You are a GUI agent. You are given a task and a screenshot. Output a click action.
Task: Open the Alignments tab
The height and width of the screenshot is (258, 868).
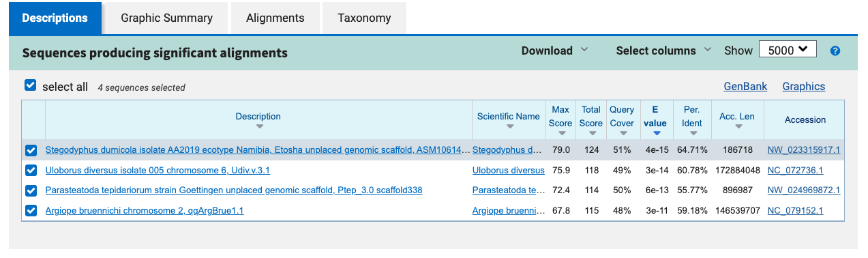click(x=275, y=18)
